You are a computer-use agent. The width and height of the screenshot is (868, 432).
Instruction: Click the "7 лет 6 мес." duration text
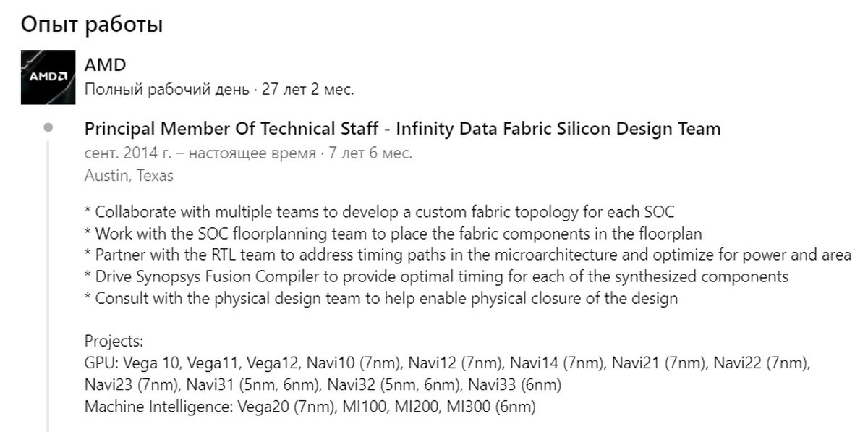[370, 153]
